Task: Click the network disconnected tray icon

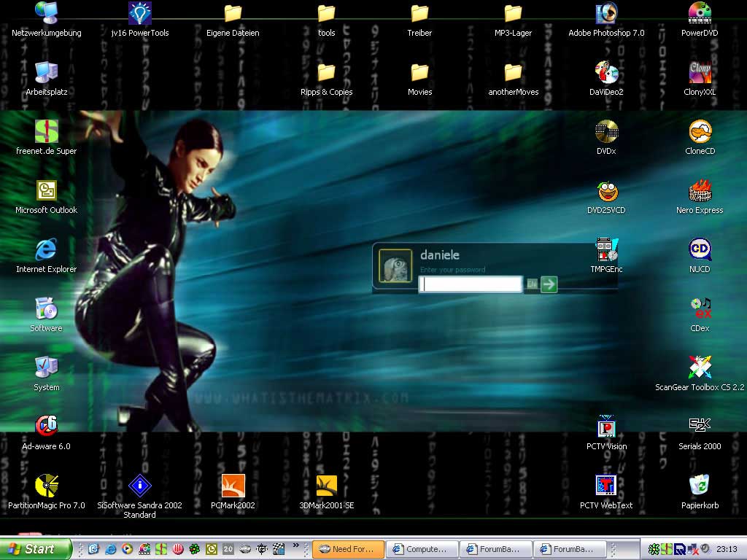Action: [x=692, y=550]
